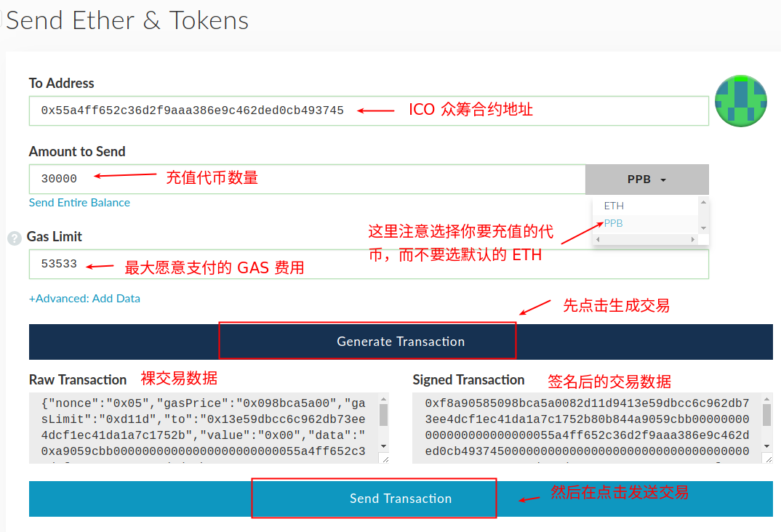The height and width of the screenshot is (532, 781).
Task: Click the address identicon avatar
Action: [741, 101]
